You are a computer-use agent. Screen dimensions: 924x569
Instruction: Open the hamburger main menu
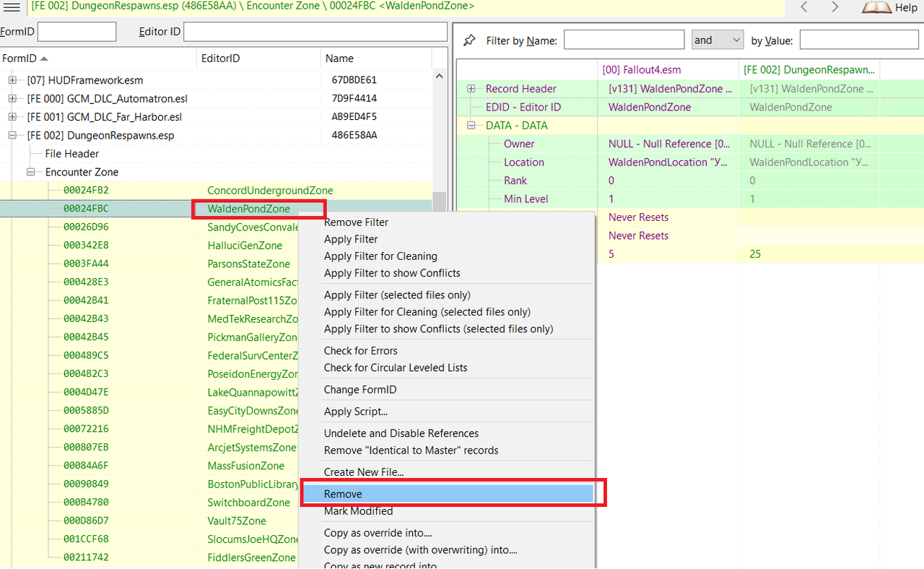coord(12,7)
